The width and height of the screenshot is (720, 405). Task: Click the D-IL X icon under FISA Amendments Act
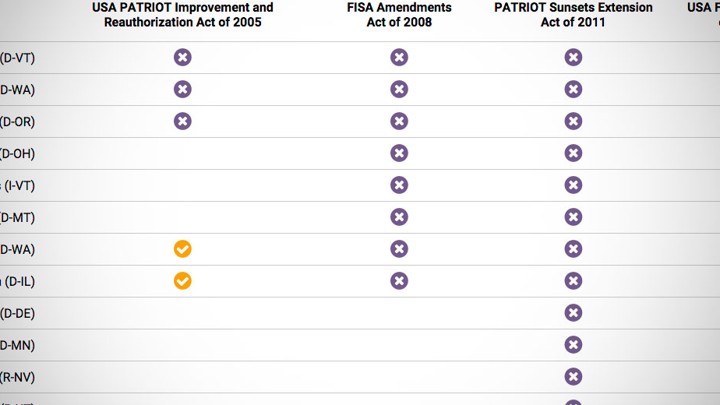[x=399, y=281]
